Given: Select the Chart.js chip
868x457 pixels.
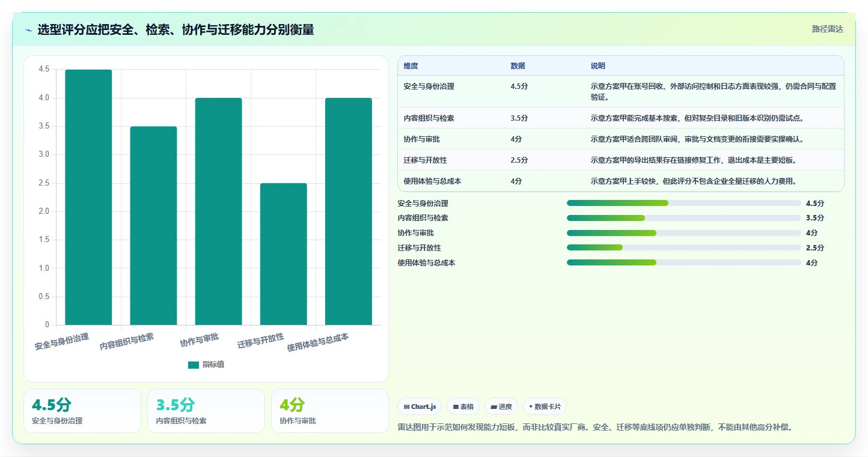Looking at the screenshot, I should (x=420, y=407).
